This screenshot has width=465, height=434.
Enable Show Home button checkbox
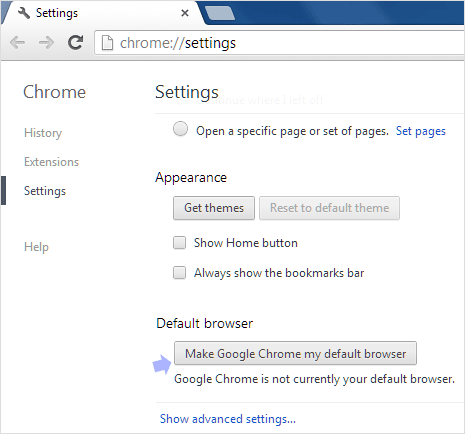coord(179,243)
